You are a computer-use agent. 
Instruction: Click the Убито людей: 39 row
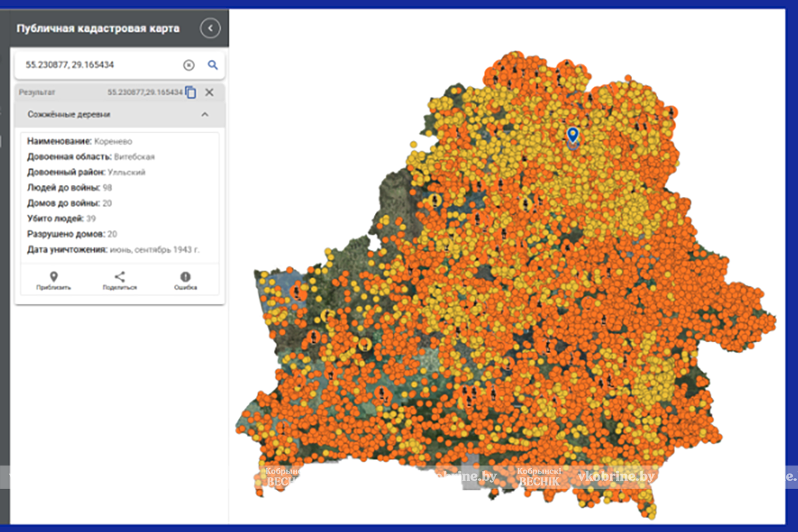62,218
